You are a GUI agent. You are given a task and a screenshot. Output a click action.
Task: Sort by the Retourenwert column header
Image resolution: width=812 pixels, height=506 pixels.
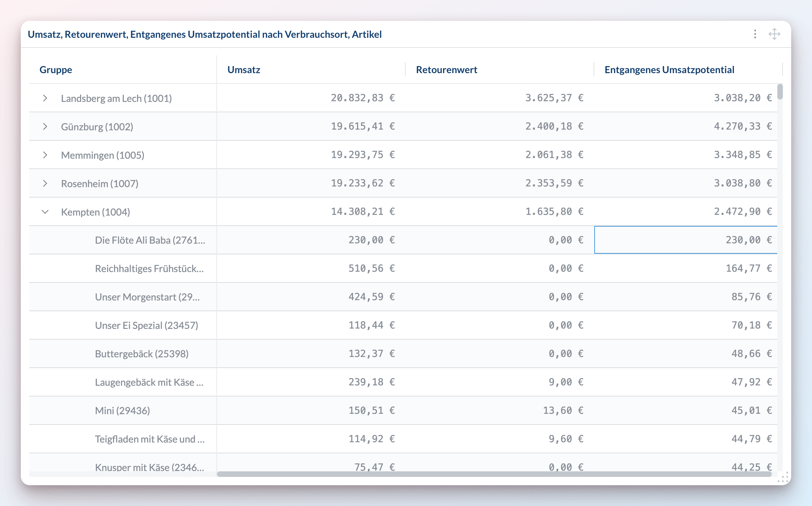coord(447,70)
